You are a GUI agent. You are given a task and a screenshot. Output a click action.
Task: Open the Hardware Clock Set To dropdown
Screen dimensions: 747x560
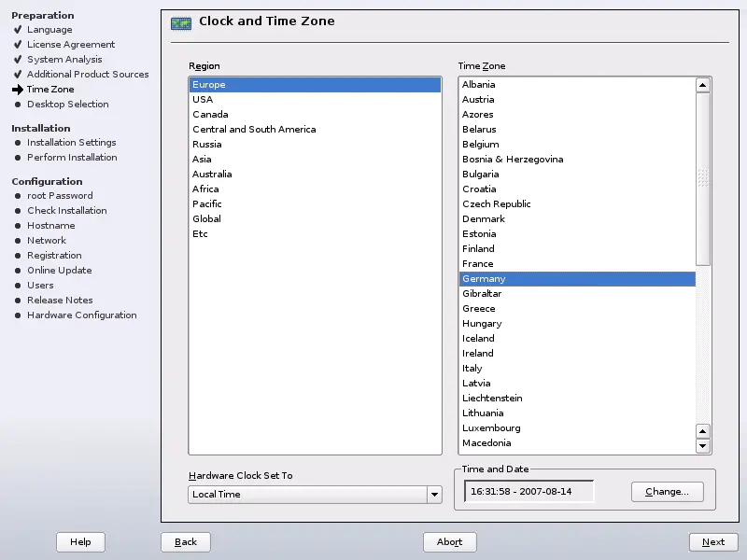(x=314, y=495)
